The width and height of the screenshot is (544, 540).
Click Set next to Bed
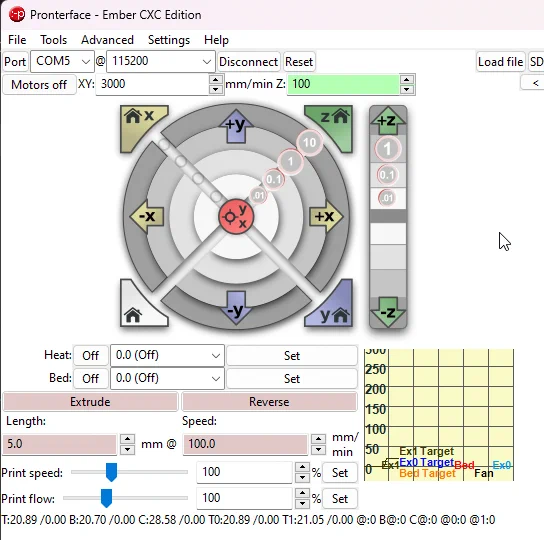(x=292, y=378)
